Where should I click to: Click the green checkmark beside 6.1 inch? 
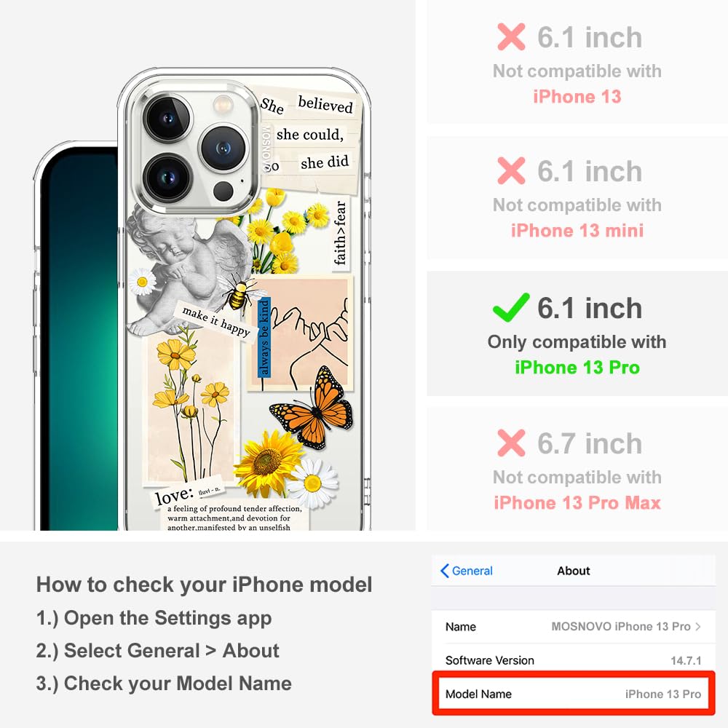pos(511,307)
